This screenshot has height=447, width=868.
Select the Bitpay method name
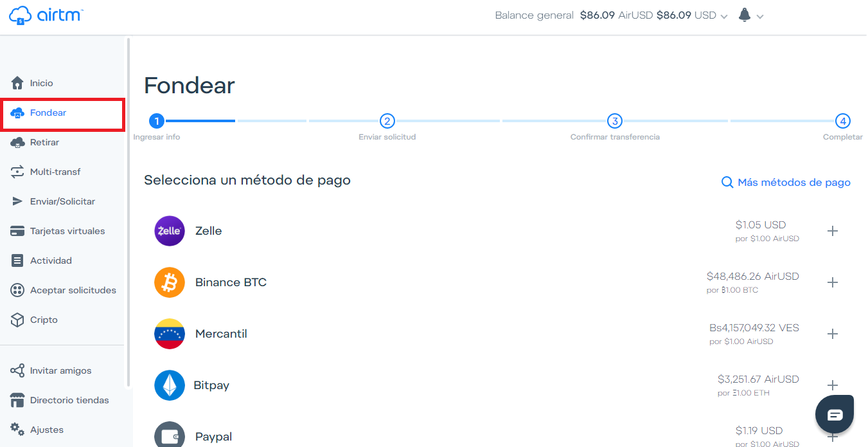211,385
